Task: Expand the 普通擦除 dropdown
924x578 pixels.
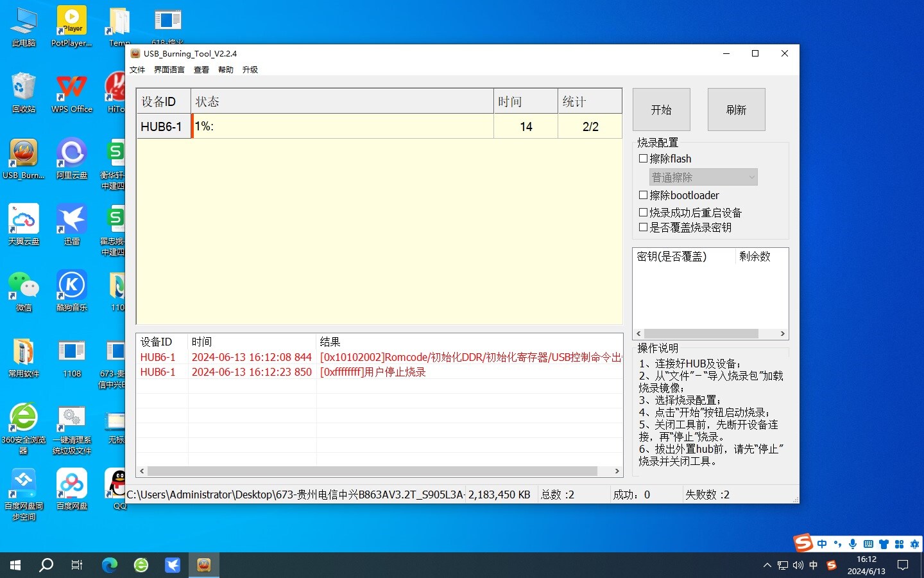Action: [703, 177]
